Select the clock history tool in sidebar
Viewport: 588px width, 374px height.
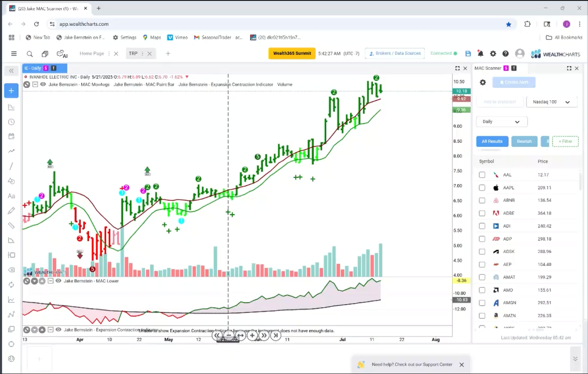click(x=11, y=122)
